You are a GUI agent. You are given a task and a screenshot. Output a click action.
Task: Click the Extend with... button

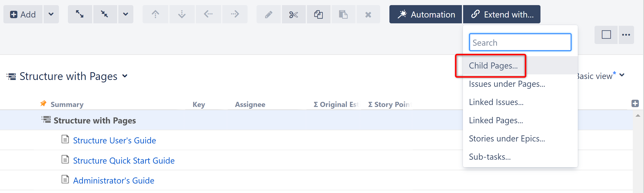[x=502, y=14]
